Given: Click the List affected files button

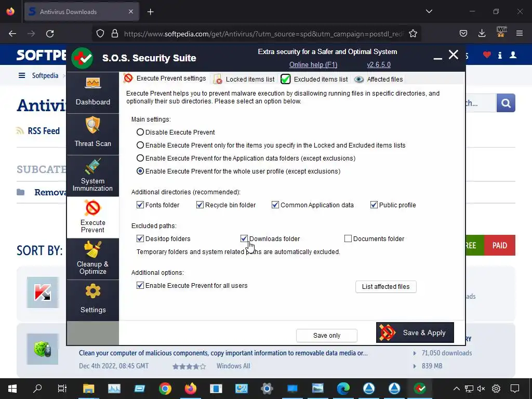Looking at the screenshot, I should tap(386, 287).
